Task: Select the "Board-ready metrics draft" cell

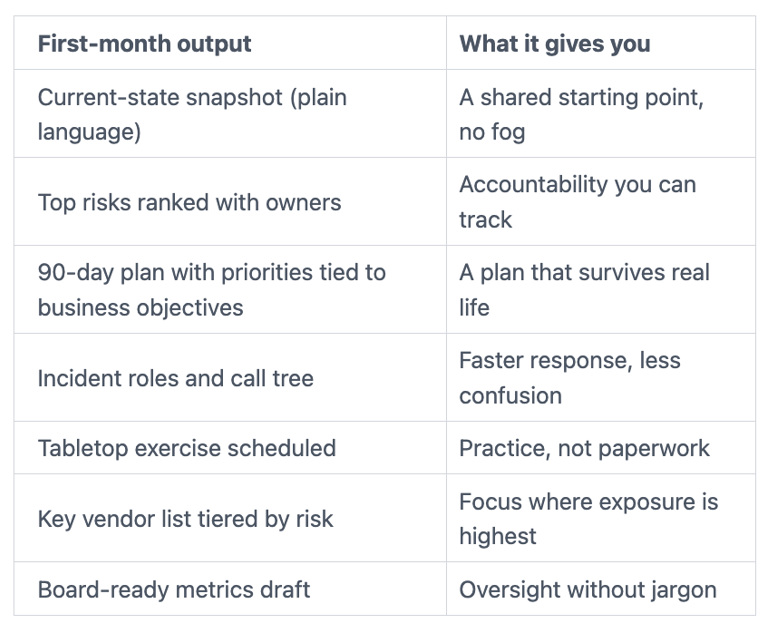Action: pyautogui.click(x=173, y=589)
